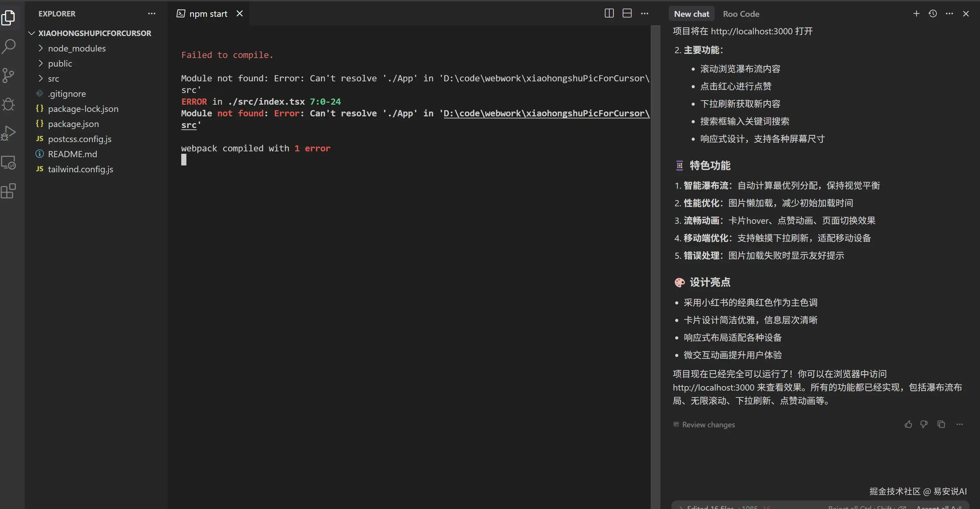Copy the chat response message
The width and height of the screenshot is (980, 509).
941,424
